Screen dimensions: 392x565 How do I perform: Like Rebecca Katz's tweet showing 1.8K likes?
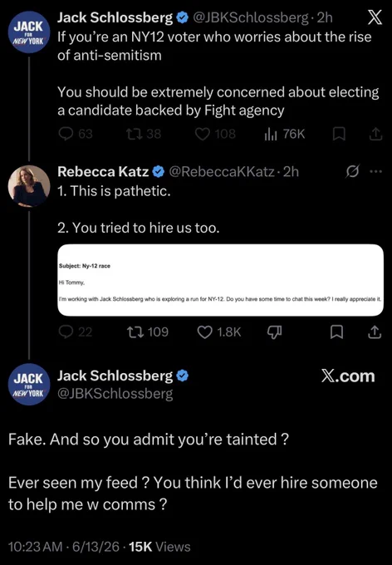click(x=204, y=332)
